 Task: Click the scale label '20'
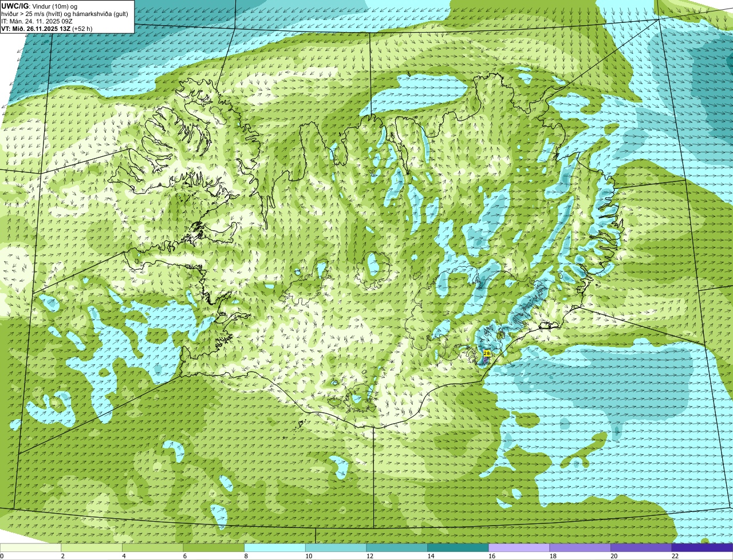[614, 556]
